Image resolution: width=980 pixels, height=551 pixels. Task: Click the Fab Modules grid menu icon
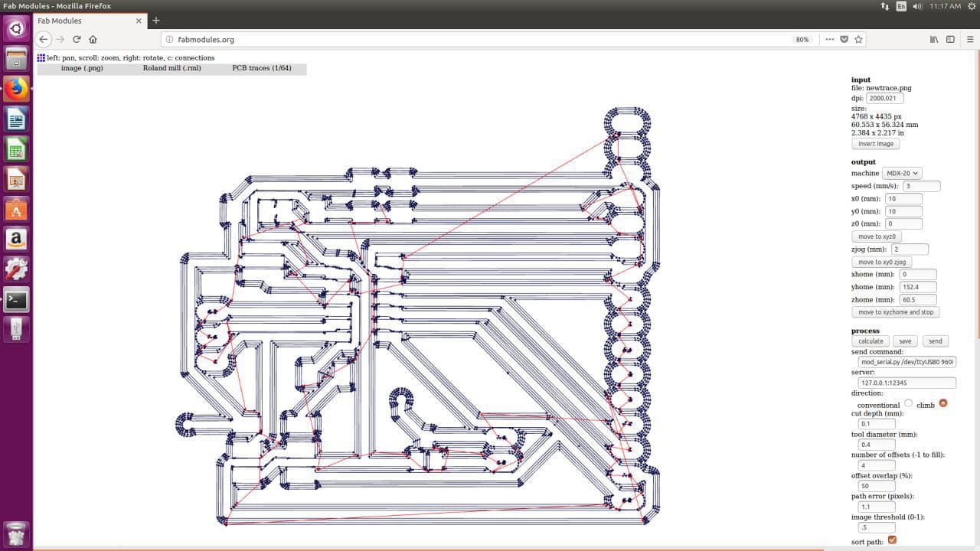[41, 57]
